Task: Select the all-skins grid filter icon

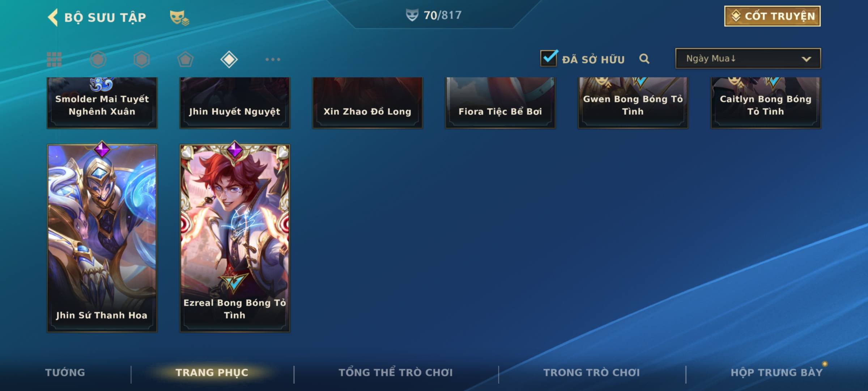Action: pyautogui.click(x=54, y=59)
